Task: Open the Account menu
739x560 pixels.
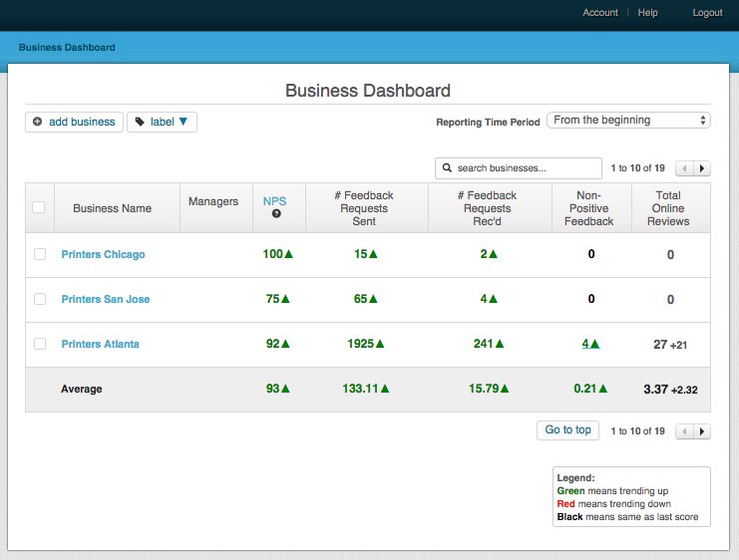Action: tap(600, 13)
